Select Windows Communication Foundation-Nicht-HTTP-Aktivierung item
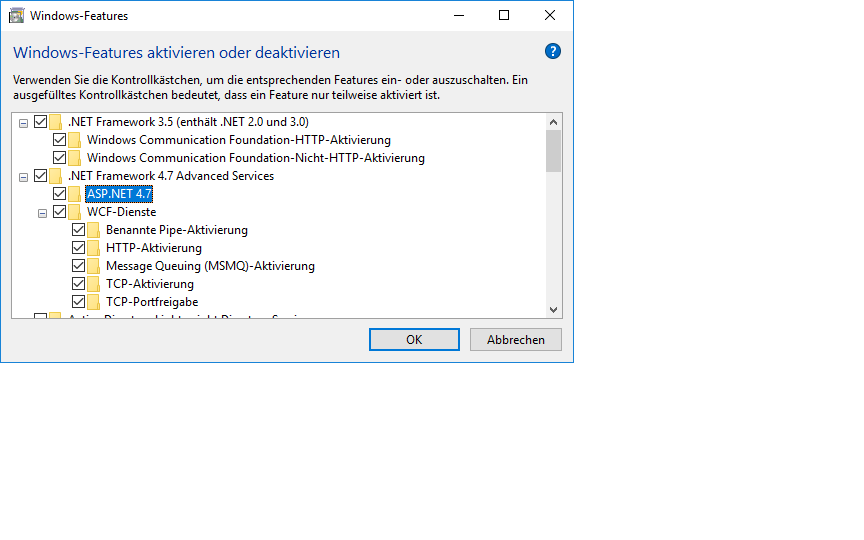Viewport: 864px width, 540px height. [255, 158]
